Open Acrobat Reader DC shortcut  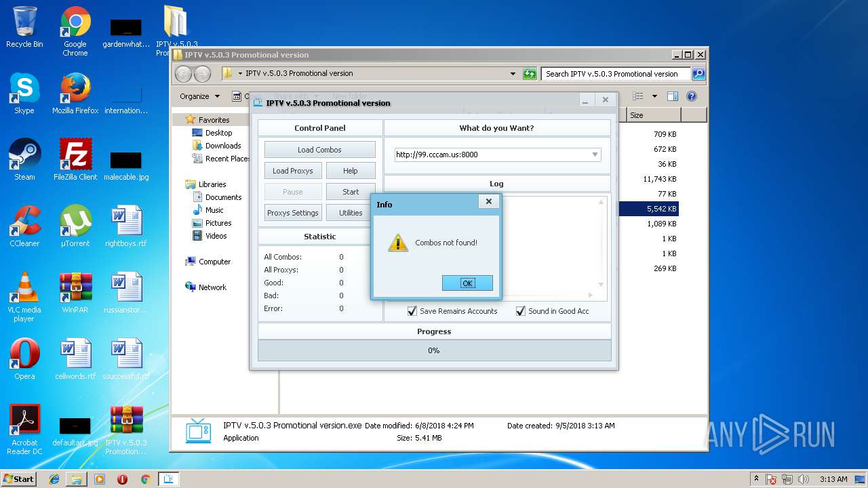(24, 430)
